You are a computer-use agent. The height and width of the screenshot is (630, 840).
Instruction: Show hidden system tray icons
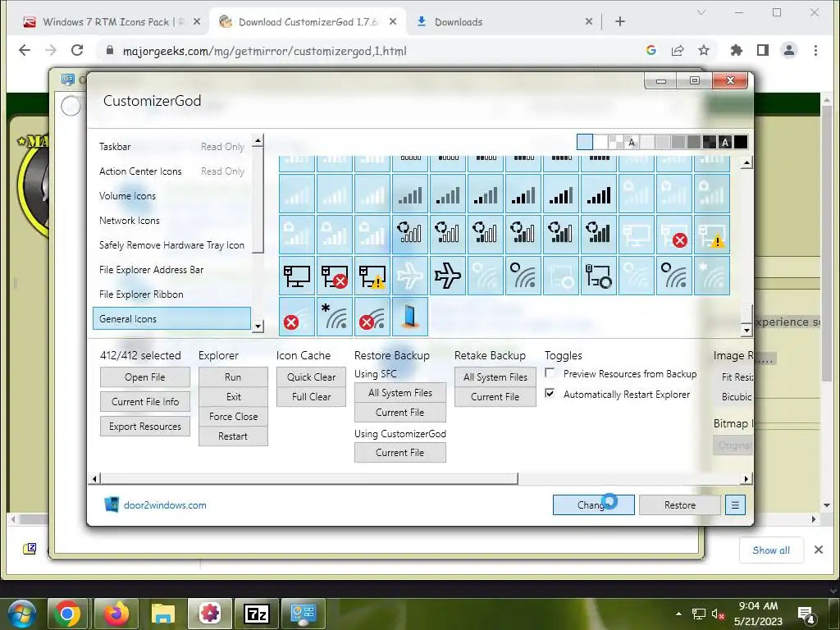click(x=678, y=614)
